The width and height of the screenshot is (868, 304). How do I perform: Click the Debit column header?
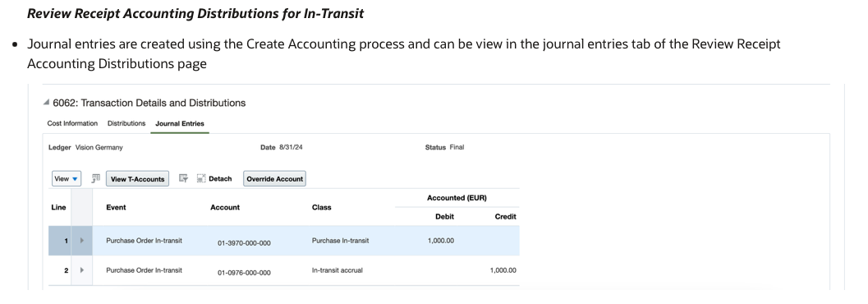coord(444,217)
